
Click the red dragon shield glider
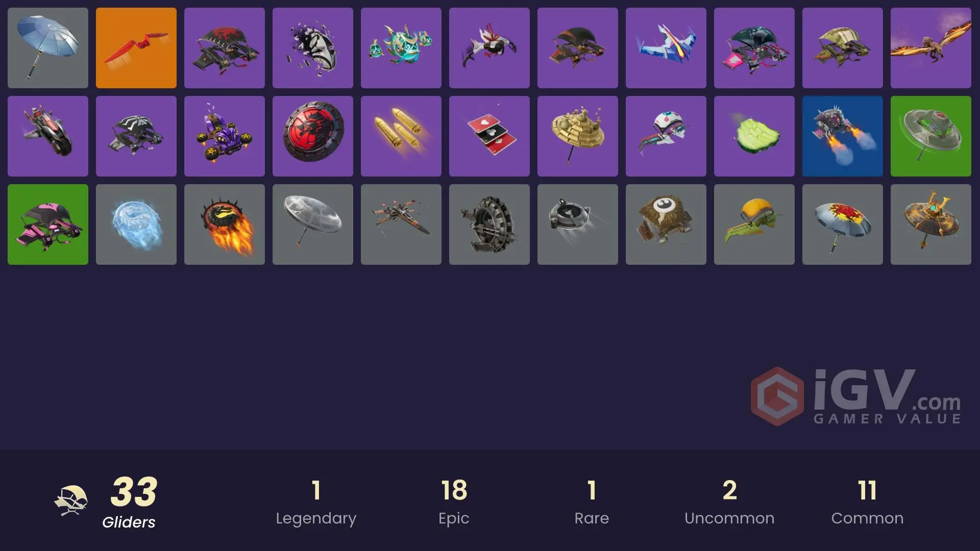313,136
